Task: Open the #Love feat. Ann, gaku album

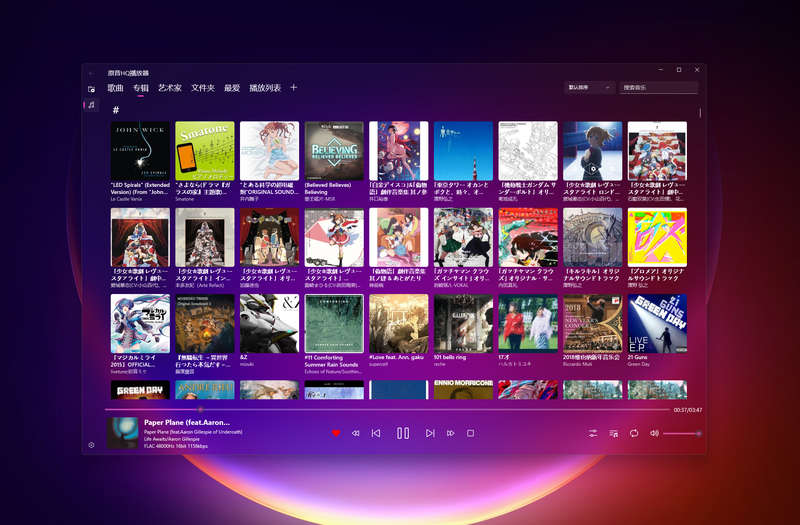Action: (399, 323)
